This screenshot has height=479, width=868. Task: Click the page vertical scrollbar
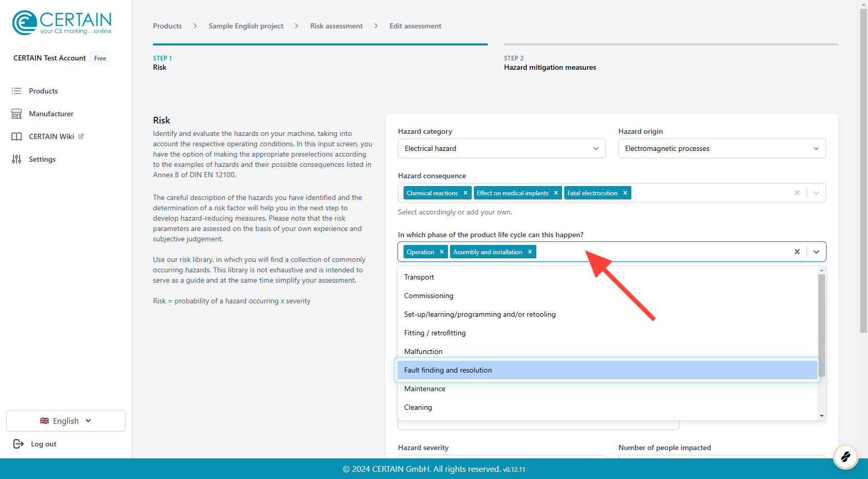click(864, 171)
